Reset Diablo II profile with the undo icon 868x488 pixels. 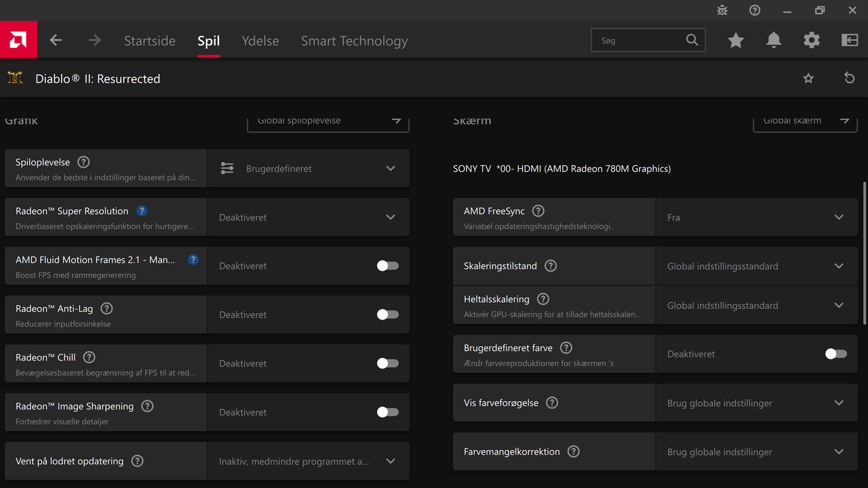(849, 79)
